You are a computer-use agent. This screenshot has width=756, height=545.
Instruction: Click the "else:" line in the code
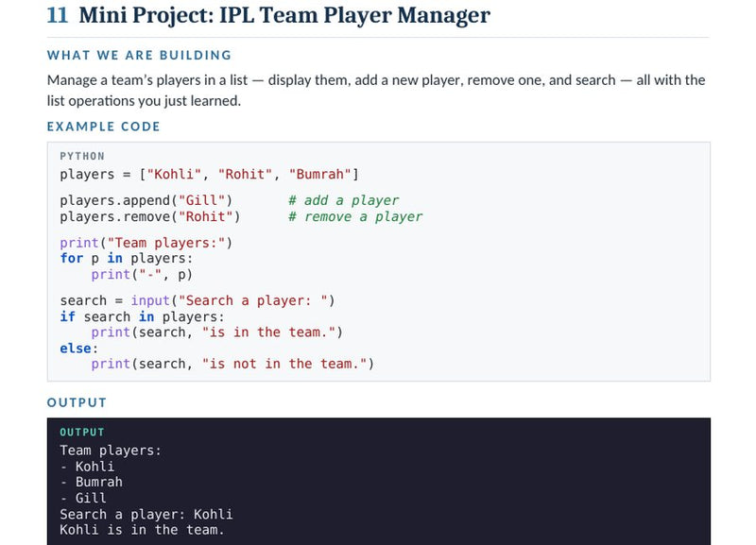point(79,348)
